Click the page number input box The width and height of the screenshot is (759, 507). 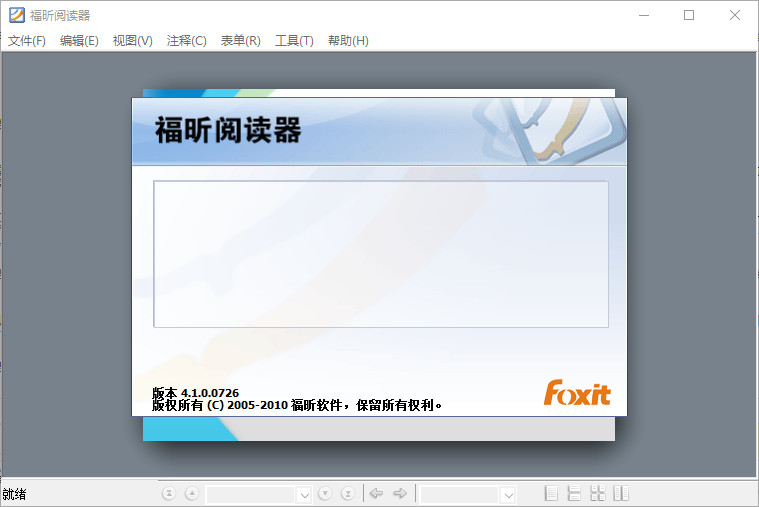tap(251, 495)
